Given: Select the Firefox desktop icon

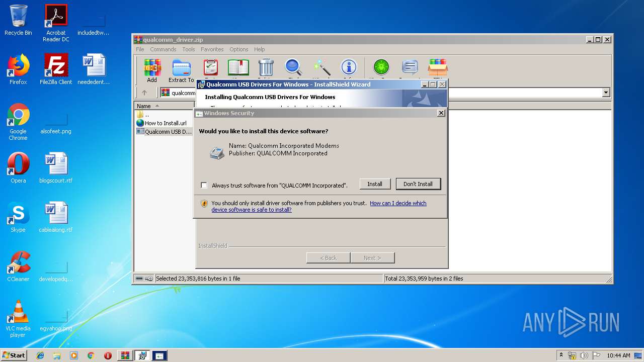Looking at the screenshot, I should (18, 69).
